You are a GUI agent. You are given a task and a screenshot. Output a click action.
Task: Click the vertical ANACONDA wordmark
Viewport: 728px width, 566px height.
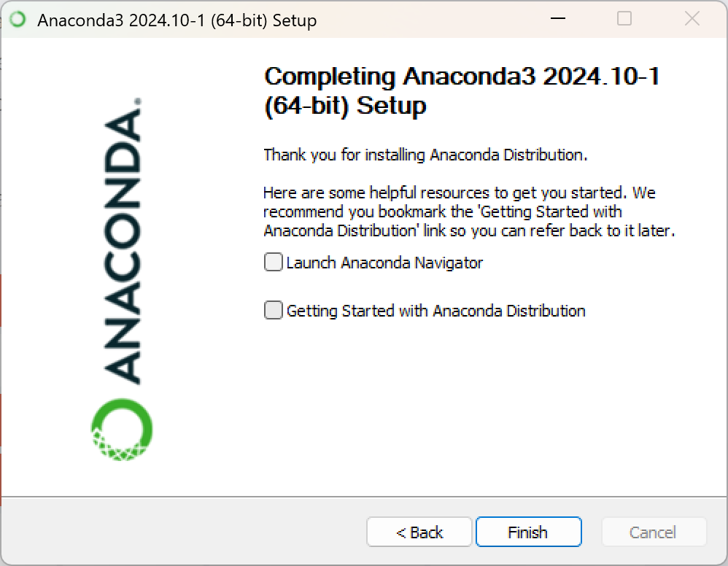coord(122,241)
